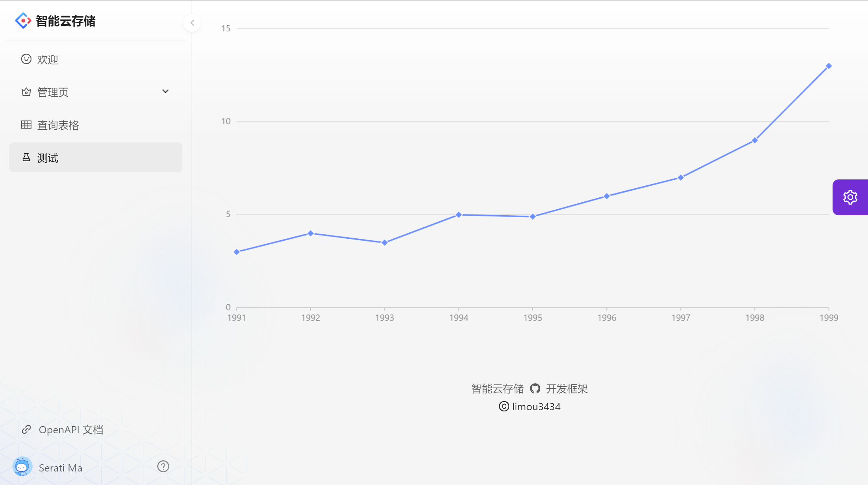
Task: Open the purple settings gear panel
Action: (x=850, y=197)
